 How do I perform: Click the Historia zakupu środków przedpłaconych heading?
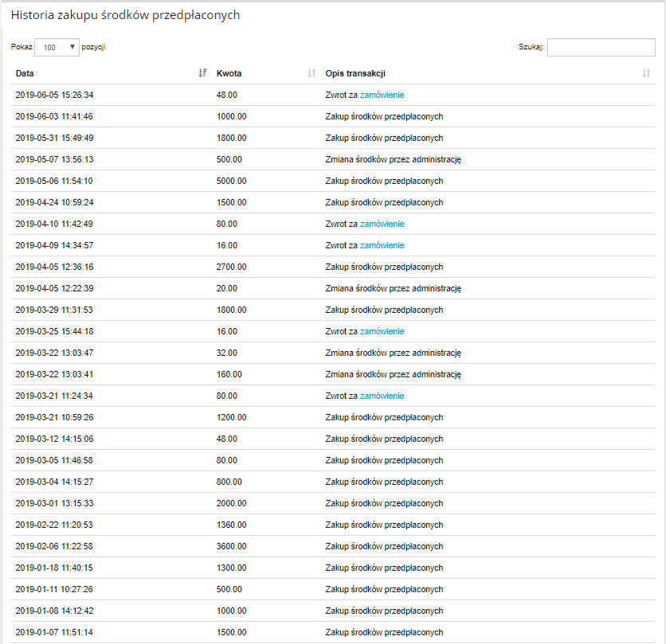pyautogui.click(x=125, y=15)
